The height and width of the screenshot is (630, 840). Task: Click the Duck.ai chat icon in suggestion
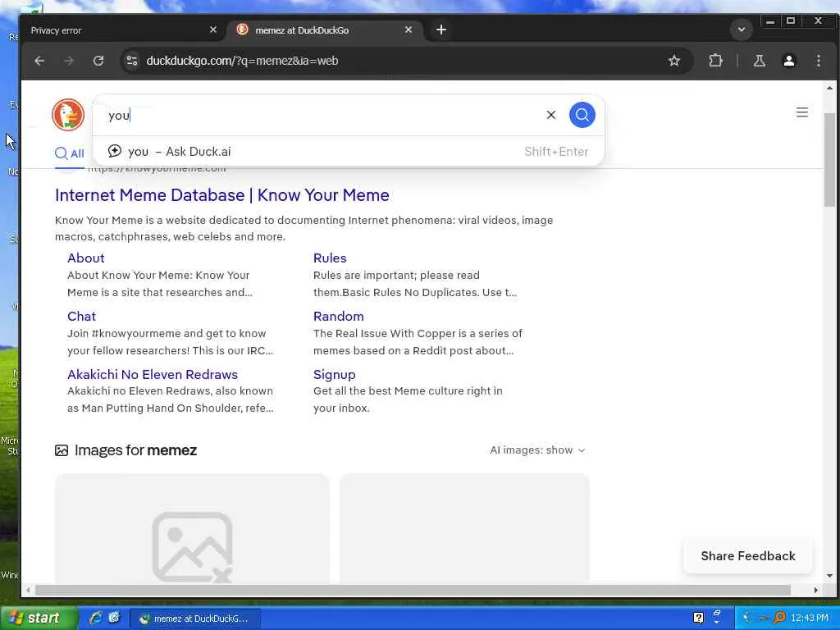114,151
